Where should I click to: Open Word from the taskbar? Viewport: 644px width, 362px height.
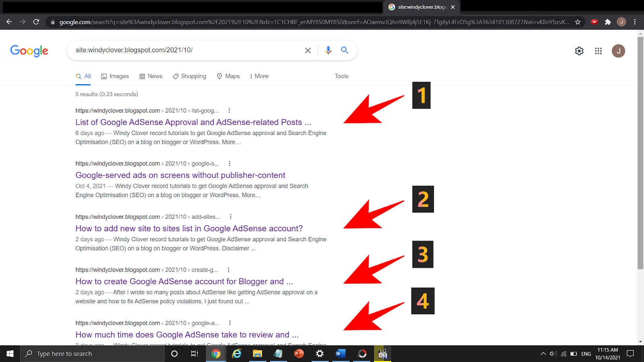pos(341,354)
